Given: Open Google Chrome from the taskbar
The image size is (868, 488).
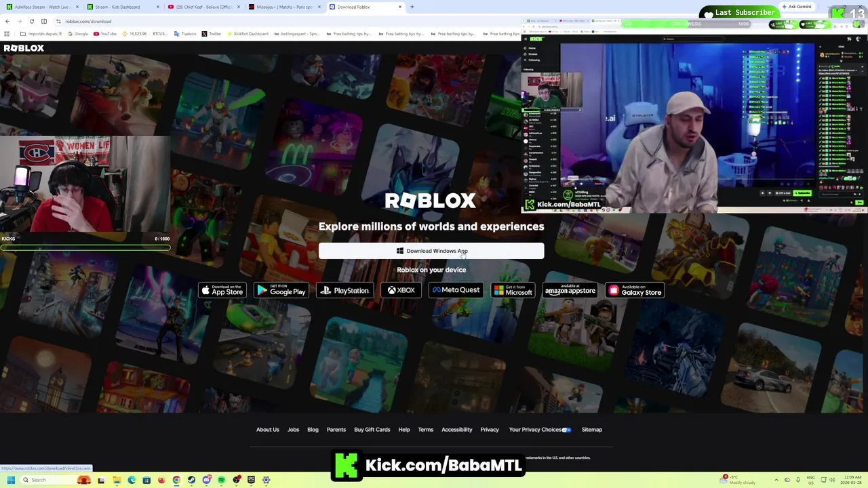Looking at the screenshot, I should pyautogui.click(x=176, y=480).
